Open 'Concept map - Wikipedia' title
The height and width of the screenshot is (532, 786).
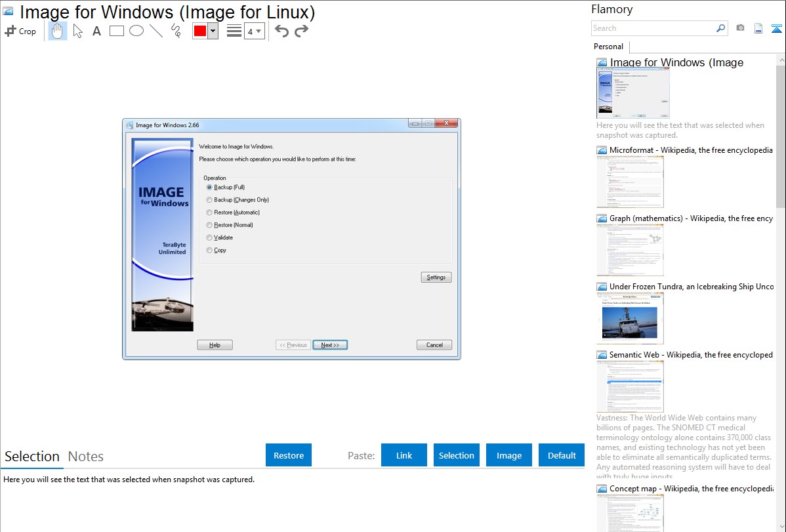tap(692, 489)
